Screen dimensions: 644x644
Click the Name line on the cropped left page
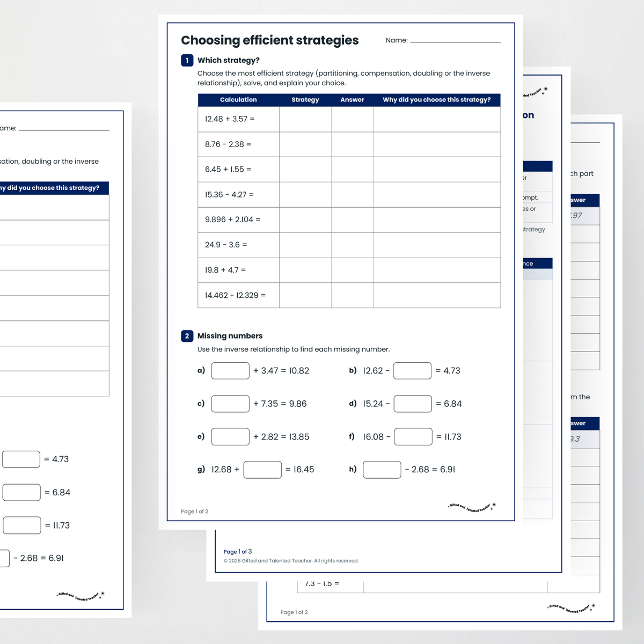click(64, 129)
